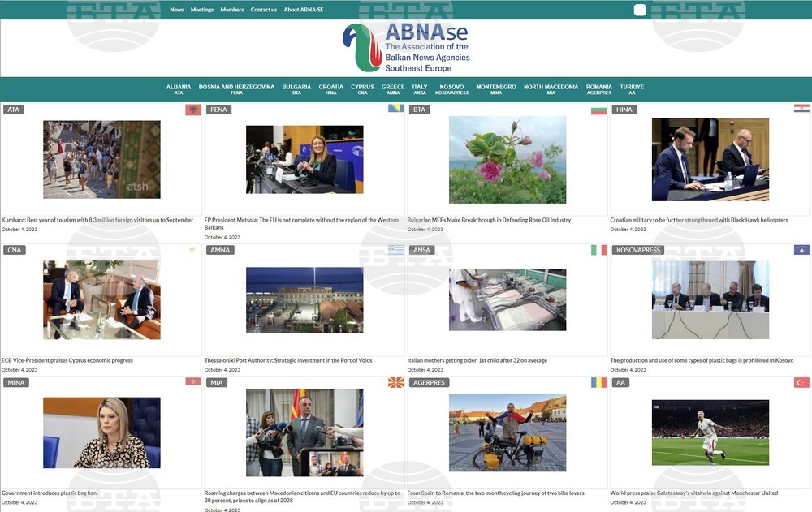Read the Government introduces plastic bag ban story
The width and height of the screenshot is (812, 512).
[49, 493]
